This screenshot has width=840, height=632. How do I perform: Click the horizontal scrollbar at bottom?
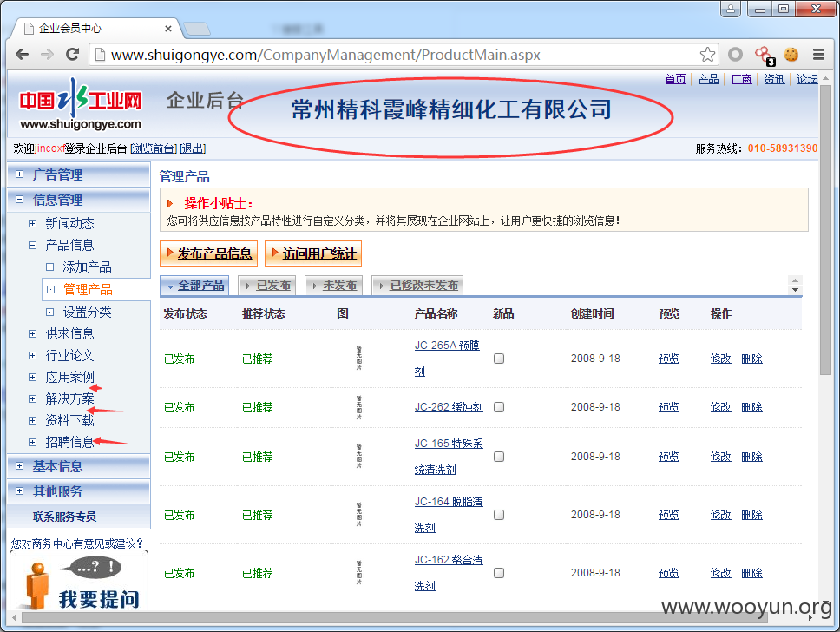coord(394,618)
